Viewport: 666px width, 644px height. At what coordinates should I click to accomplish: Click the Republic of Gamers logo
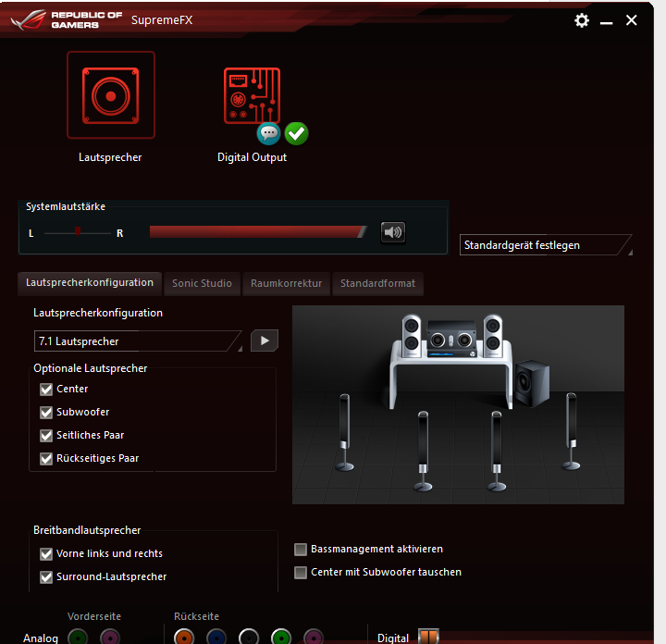67,20
